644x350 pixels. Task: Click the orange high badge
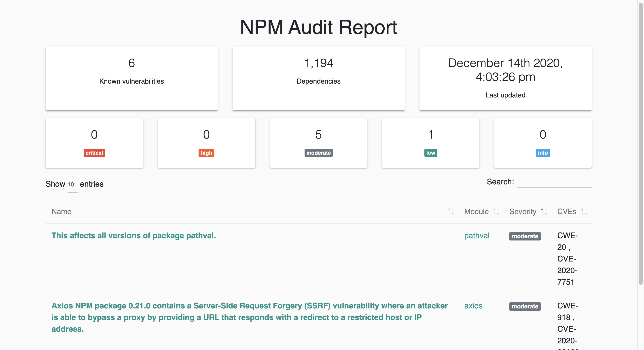pyautogui.click(x=206, y=153)
